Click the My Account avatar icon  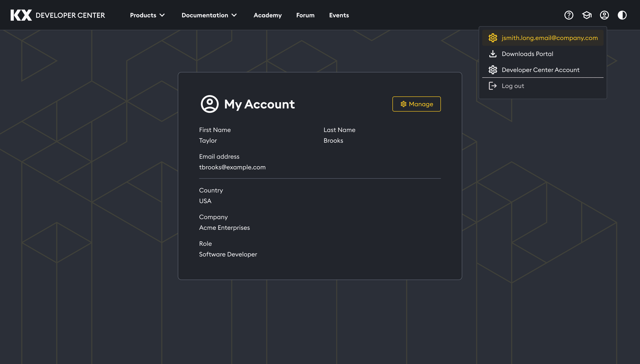click(x=210, y=104)
